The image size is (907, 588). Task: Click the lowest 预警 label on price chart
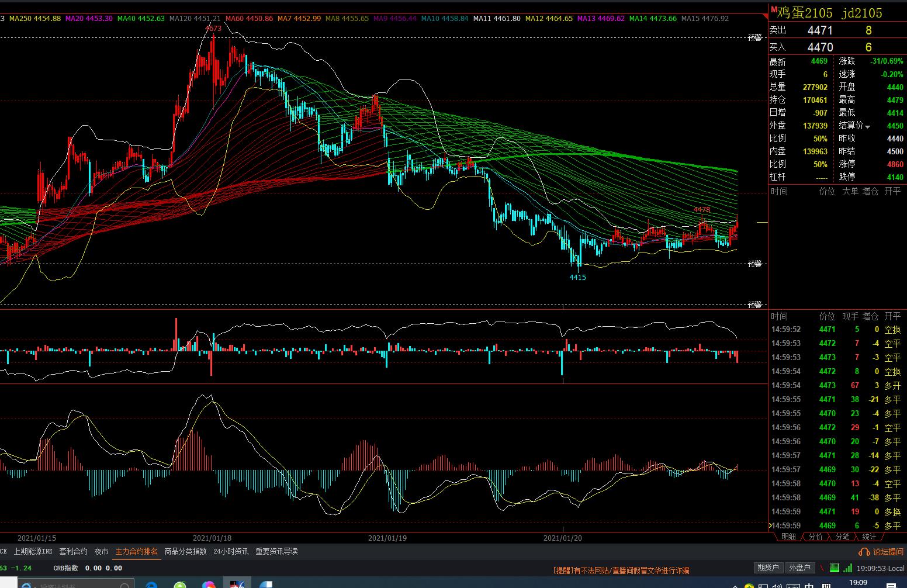755,305
